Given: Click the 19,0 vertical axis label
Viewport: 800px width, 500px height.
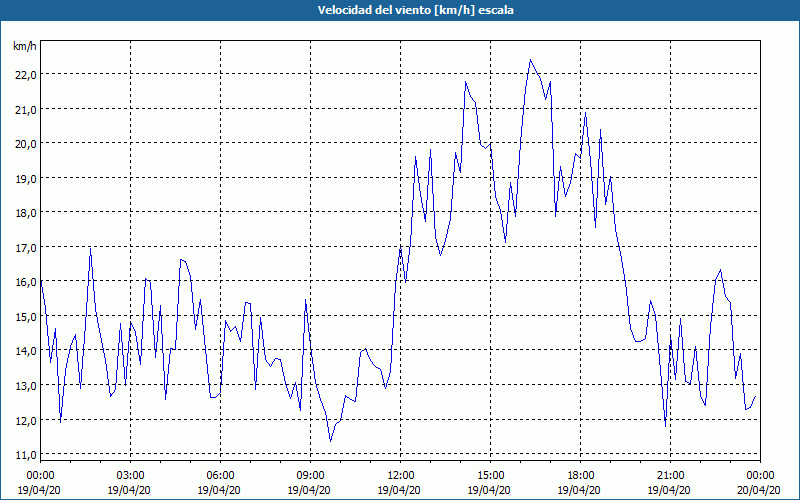Looking at the screenshot, I should [x=26, y=179].
